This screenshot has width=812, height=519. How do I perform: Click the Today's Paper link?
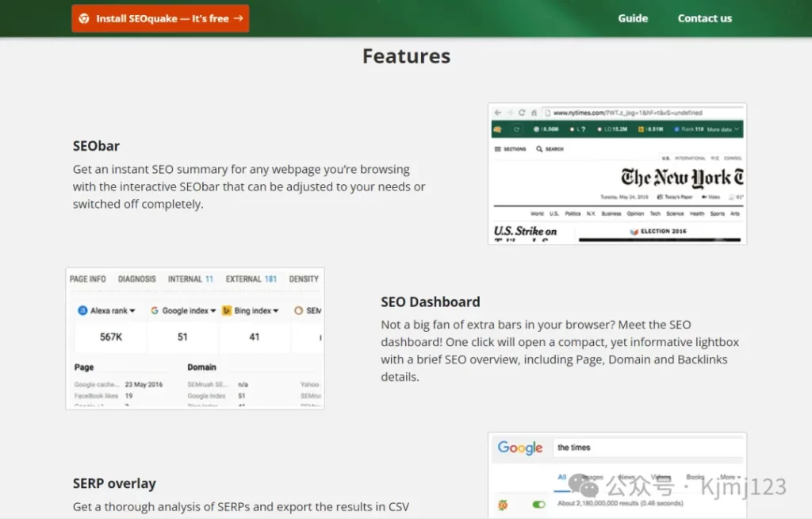(x=675, y=197)
